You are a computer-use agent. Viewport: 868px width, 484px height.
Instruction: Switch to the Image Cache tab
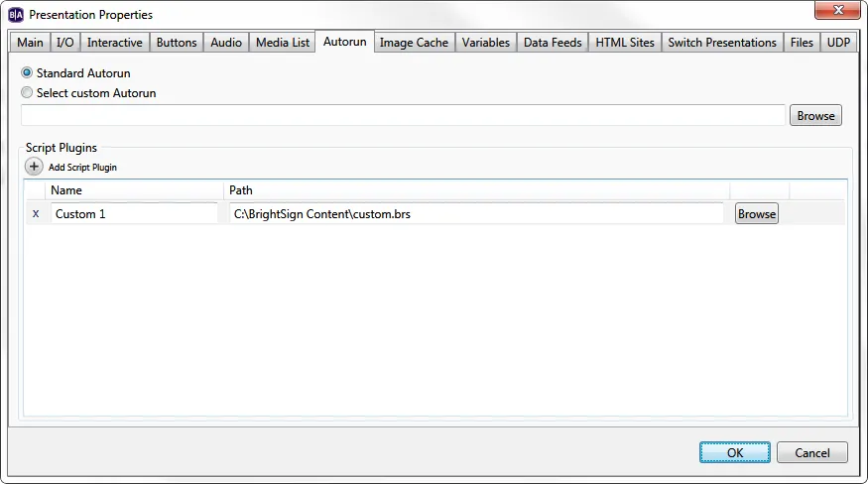pos(414,43)
